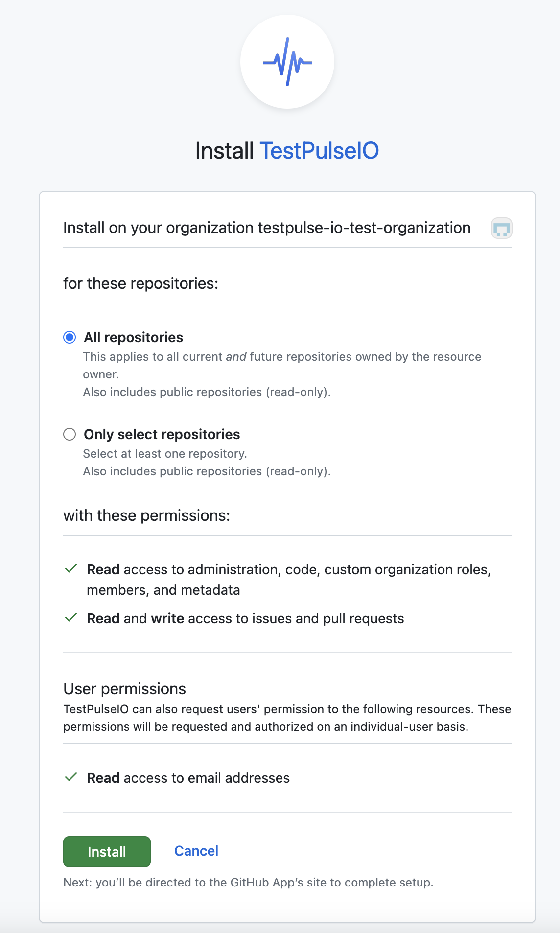This screenshot has height=933, width=560.
Task: Click the checkmark beside Read access to administration
Action: [x=71, y=569]
